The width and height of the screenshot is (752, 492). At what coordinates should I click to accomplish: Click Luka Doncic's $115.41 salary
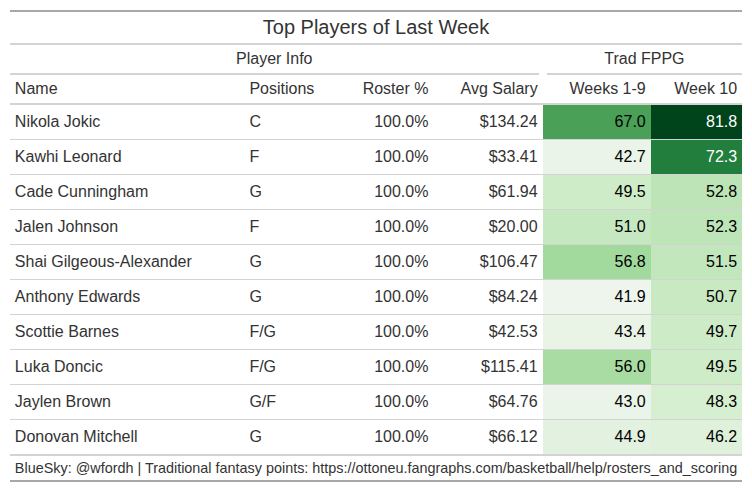click(509, 367)
